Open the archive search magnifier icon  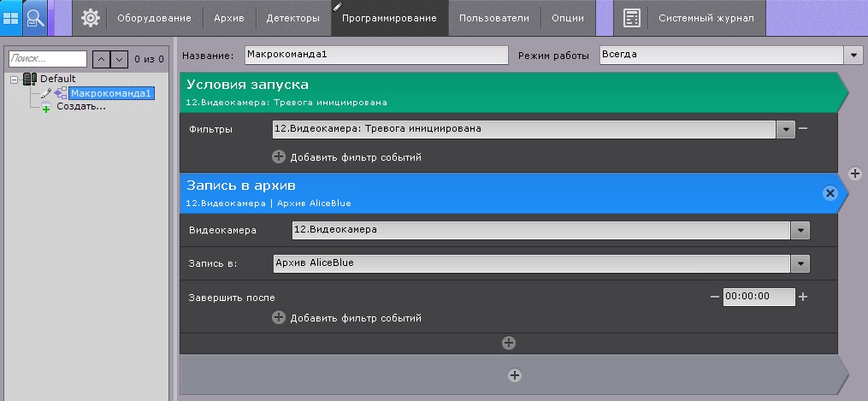tap(35, 17)
